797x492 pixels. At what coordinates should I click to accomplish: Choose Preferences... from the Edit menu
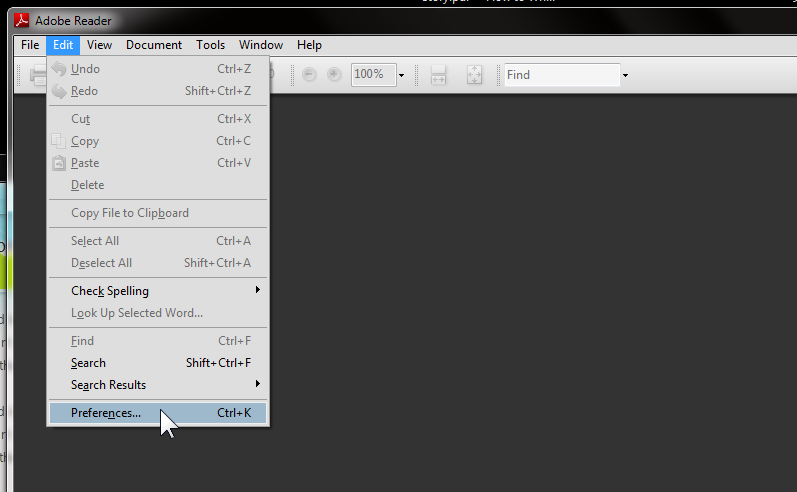[x=158, y=413]
